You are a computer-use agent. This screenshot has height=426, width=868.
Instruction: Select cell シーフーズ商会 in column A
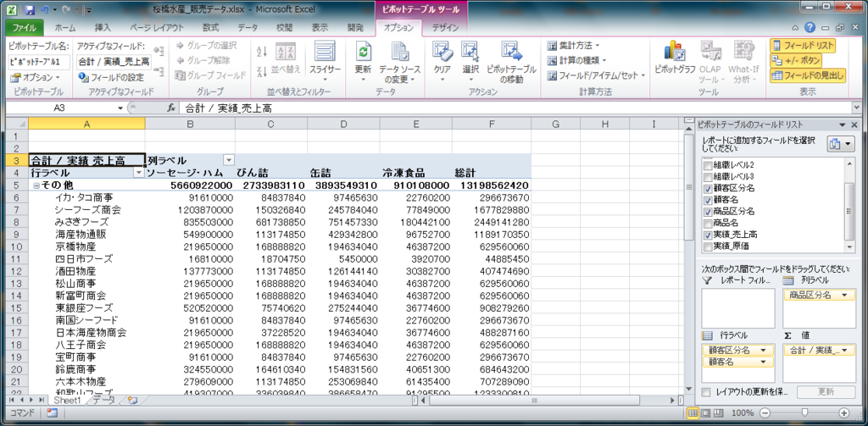pos(87,210)
